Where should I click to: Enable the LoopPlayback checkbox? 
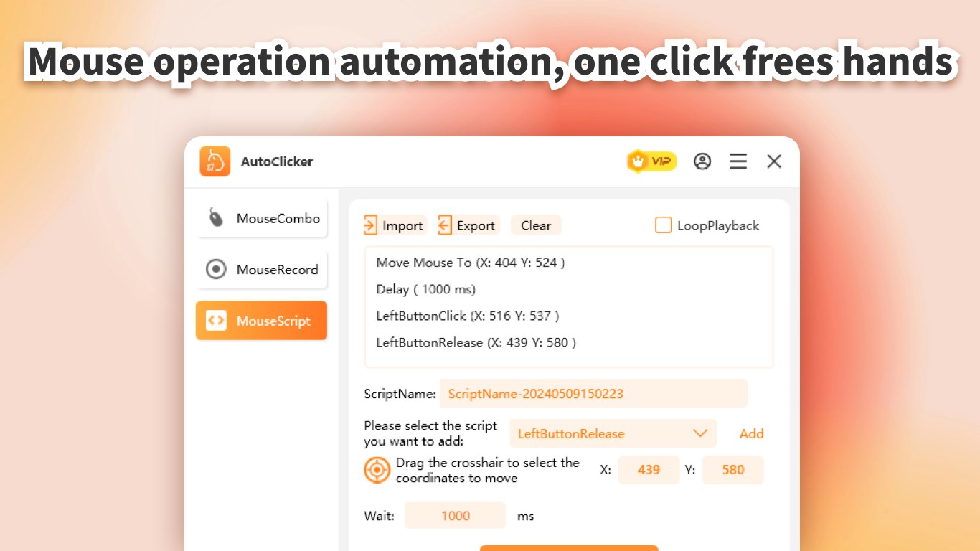pos(663,225)
